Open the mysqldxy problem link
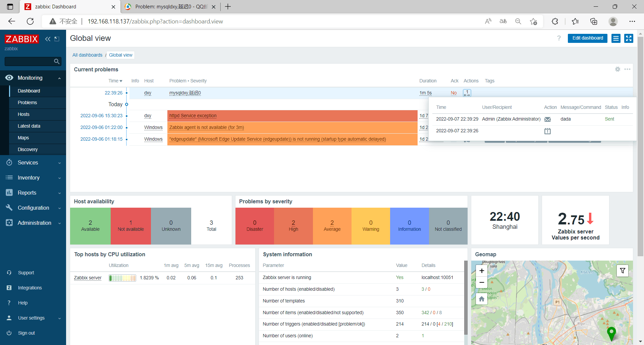The width and height of the screenshot is (644, 345). pyautogui.click(x=185, y=93)
